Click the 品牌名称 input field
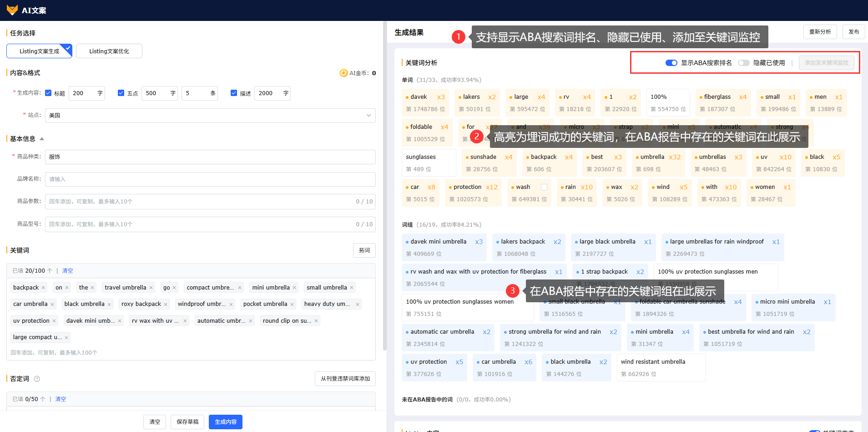The image size is (868, 432). (210, 179)
